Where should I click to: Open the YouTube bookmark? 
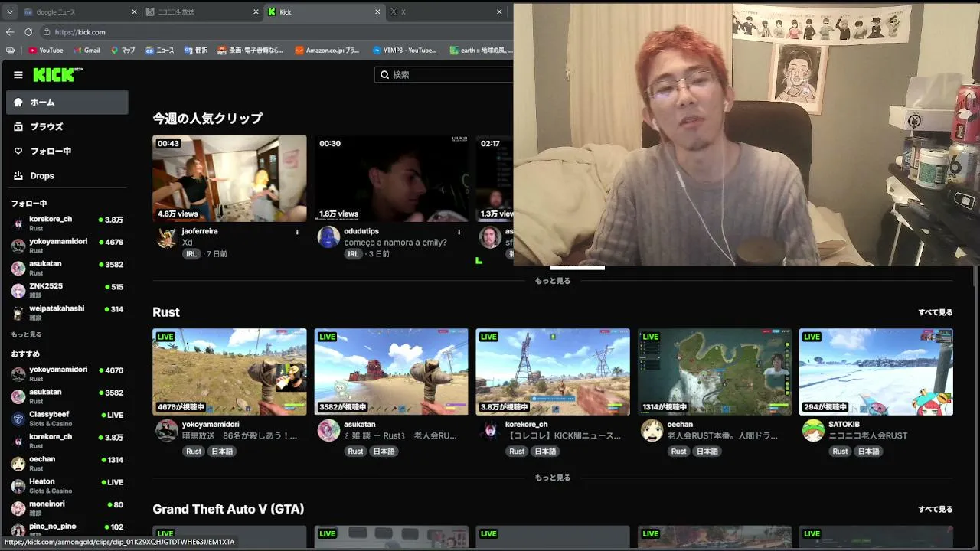(45, 51)
